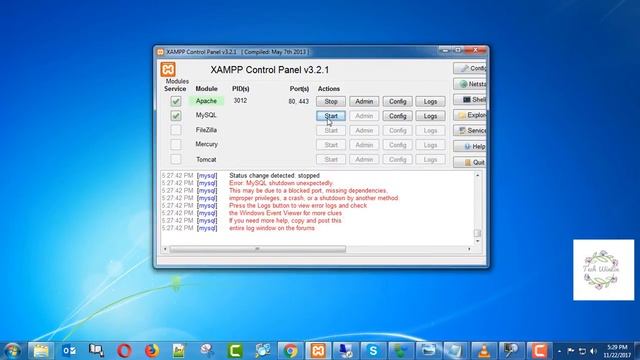Open the Windows Start menu orb
640x360 pixels.
tap(12, 351)
